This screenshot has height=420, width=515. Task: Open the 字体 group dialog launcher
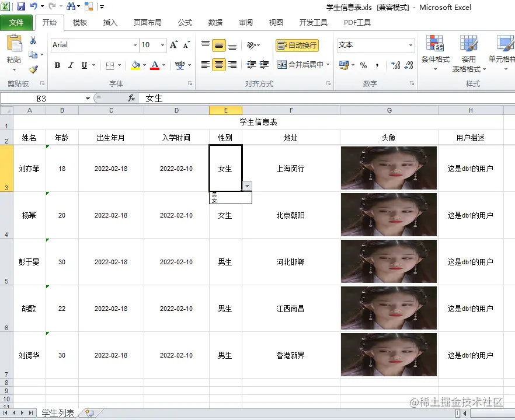[x=190, y=83]
